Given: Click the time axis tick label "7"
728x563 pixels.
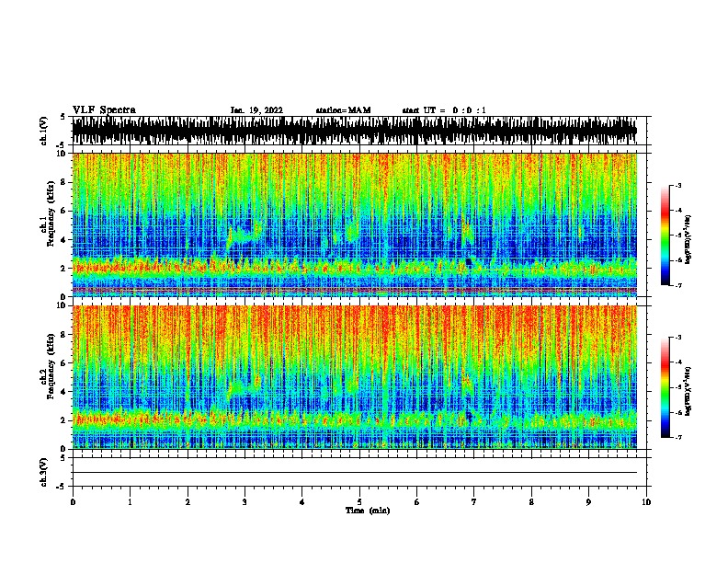Looking at the screenshot, I should (x=474, y=502).
